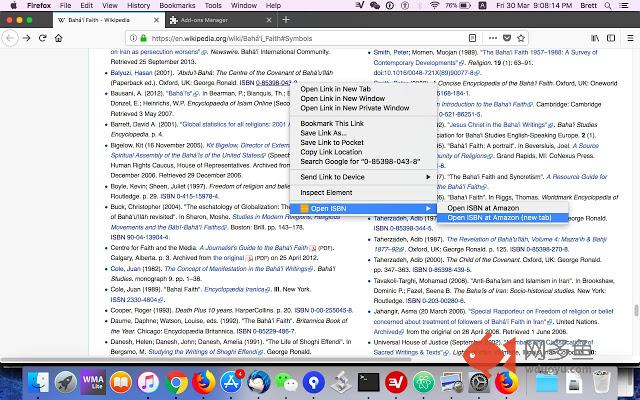This screenshot has width=640, height=400.
Task: Open ISSN 2330-4804 link
Action: (136, 300)
